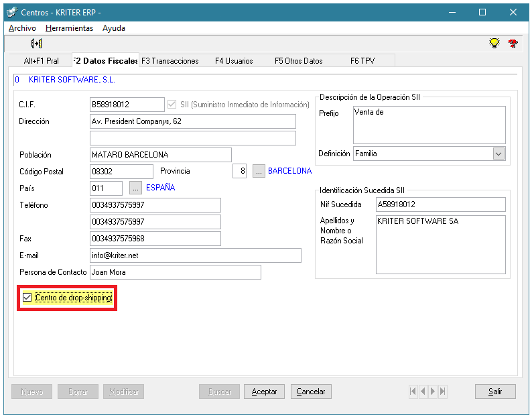This screenshot has width=532, height=417.
Task: Click the Borrar button
Action: tap(78, 392)
